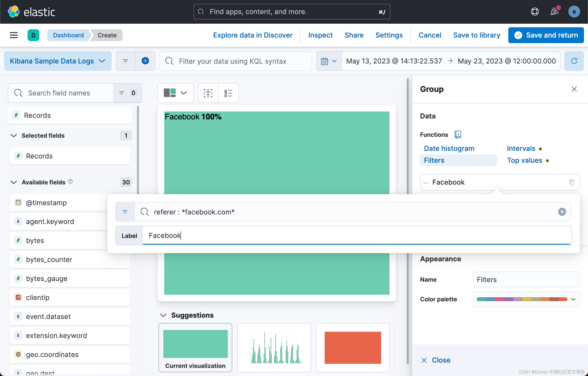Click the refresh query button

point(574,61)
